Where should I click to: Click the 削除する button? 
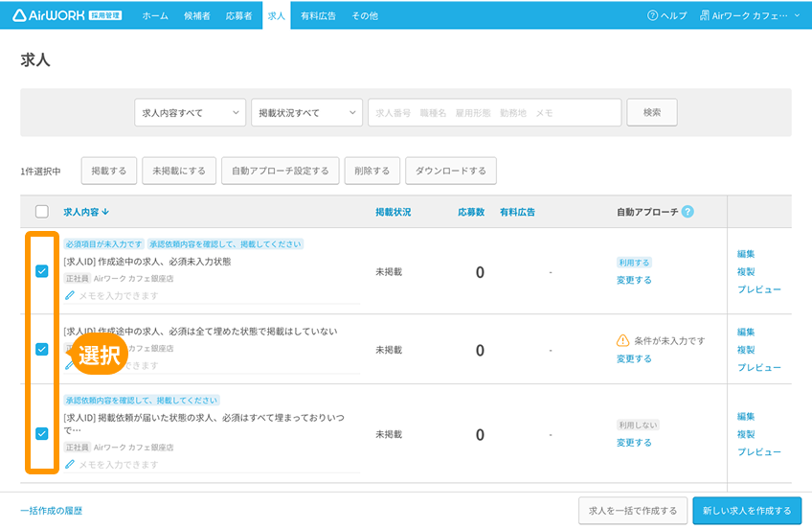(x=372, y=171)
